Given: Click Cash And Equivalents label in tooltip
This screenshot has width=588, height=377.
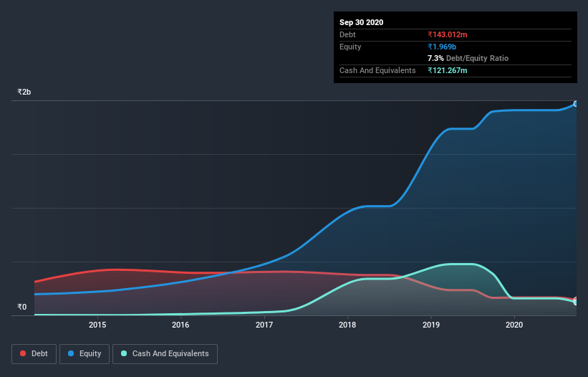Looking at the screenshot, I should pyautogui.click(x=377, y=70).
